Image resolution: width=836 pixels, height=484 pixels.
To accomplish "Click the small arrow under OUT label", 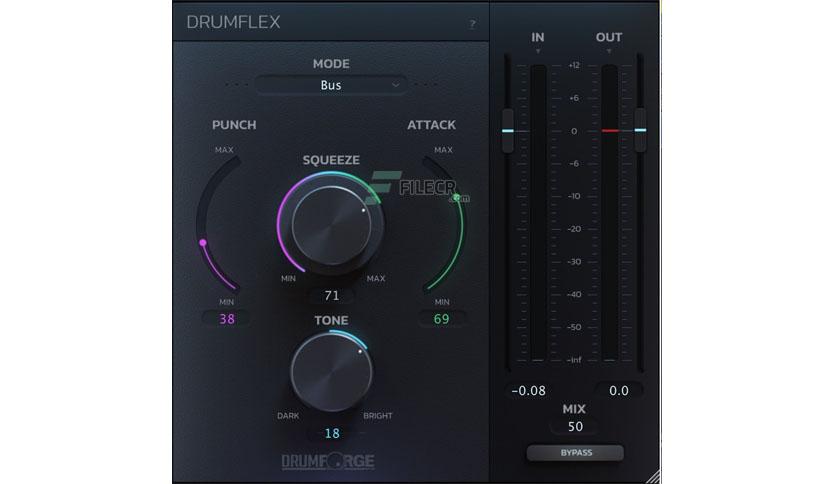I will [609, 51].
